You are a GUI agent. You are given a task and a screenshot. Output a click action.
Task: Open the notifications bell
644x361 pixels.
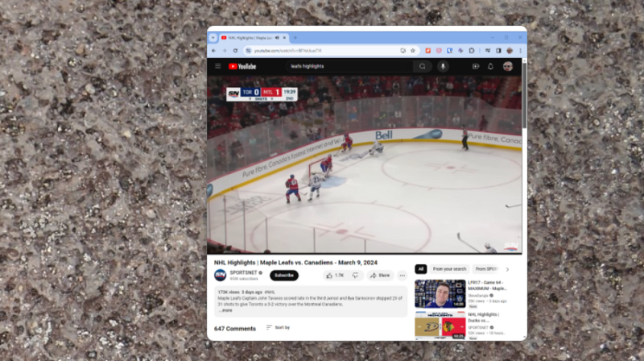(x=491, y=66)
